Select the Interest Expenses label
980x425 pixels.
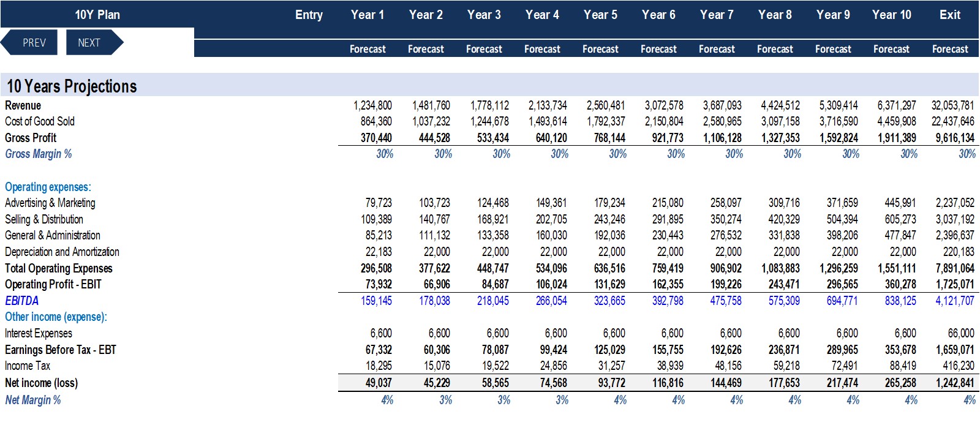[x=39, y=333]
